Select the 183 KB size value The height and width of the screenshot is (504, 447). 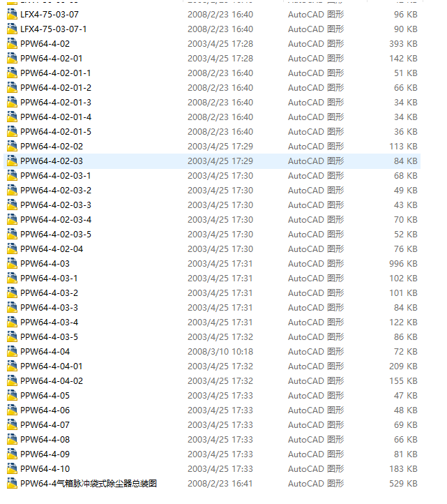point(403,469)
